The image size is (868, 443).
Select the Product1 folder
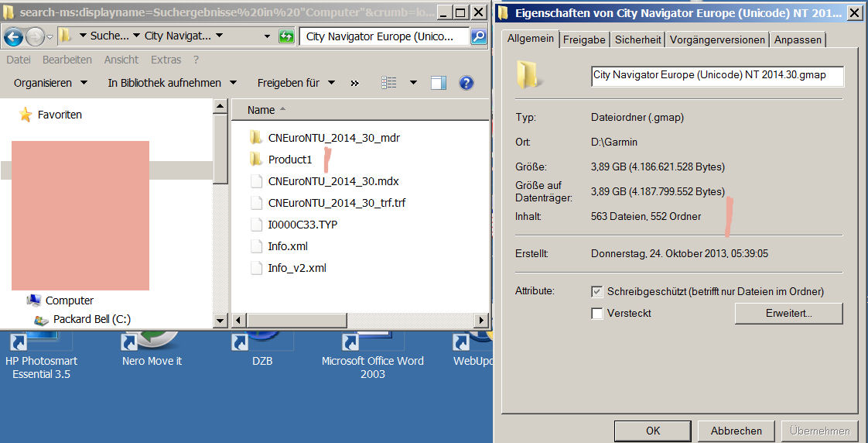click(x=290, y=160)
